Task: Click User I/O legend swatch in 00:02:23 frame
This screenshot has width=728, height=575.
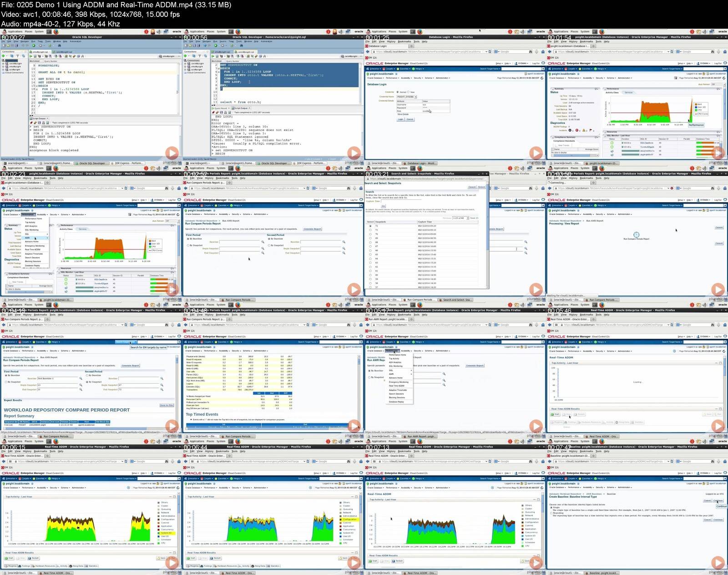Action: 150,244
